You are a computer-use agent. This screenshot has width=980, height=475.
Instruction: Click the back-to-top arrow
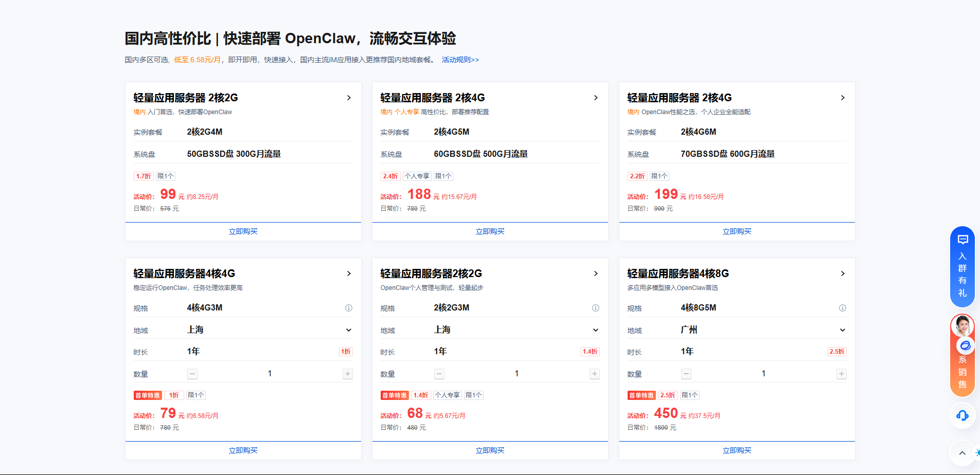tap(962, 453)
